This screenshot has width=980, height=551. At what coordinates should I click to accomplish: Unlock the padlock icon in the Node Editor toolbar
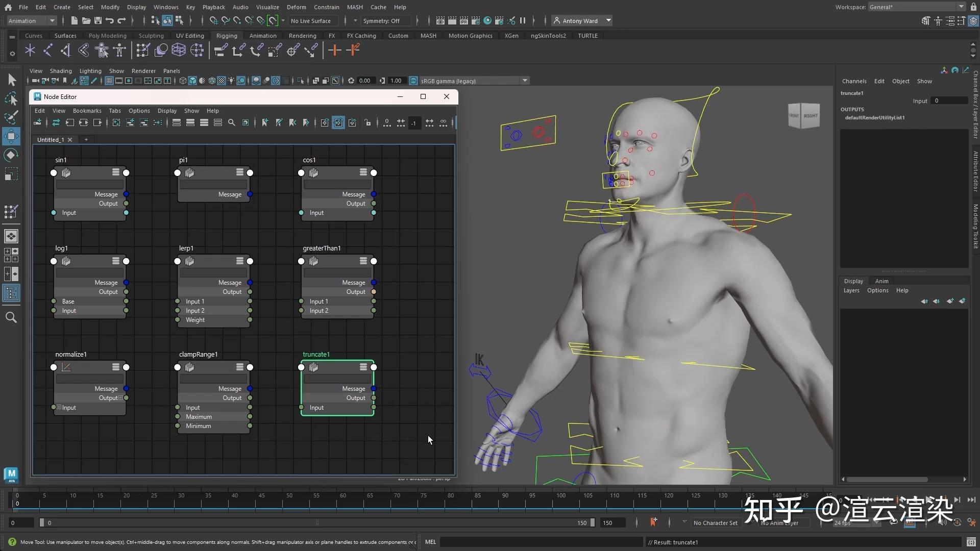[x=368, y=122]
